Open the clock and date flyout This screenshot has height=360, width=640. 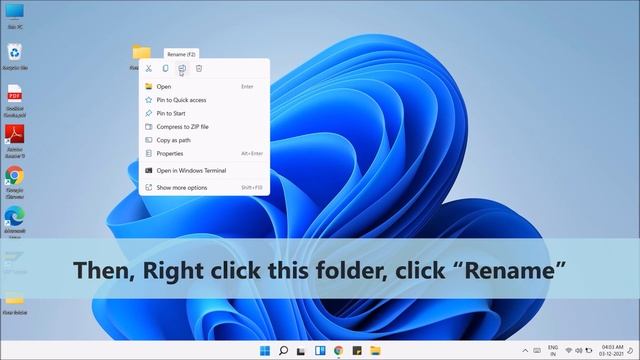611,351
